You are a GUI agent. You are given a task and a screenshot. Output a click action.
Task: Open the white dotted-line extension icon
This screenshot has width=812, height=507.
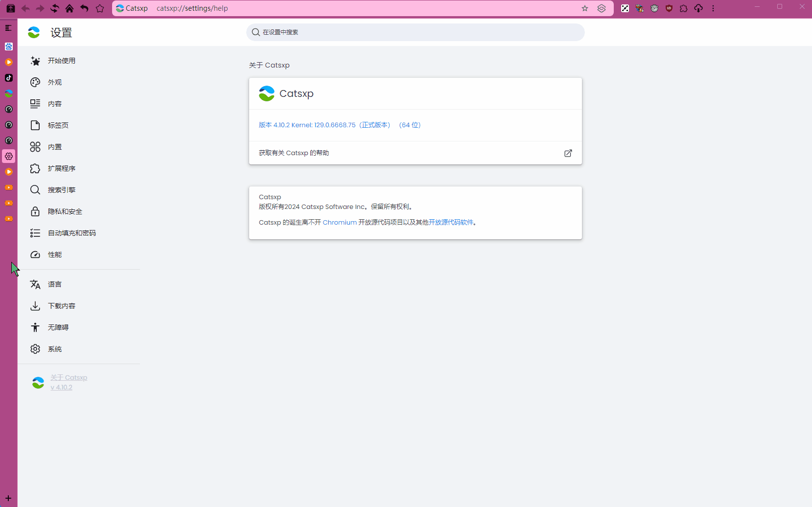point(625,8)
